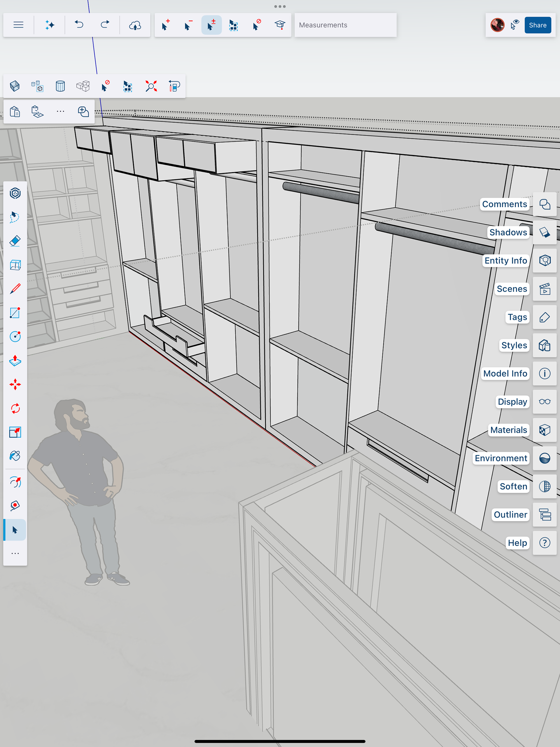Toggle subtract from selection modifier

point(188,25)
